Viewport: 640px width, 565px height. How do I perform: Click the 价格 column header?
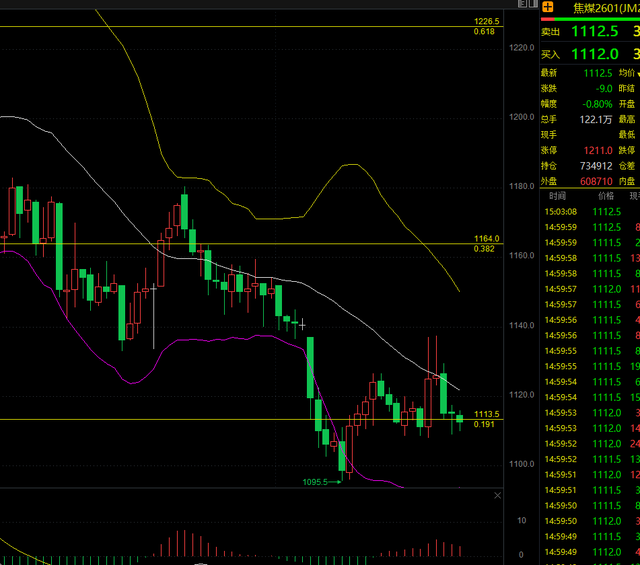(606, 196)
